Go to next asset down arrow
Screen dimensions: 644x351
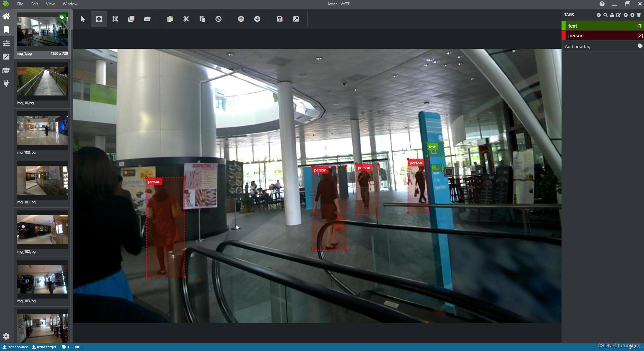click(257, 19)
